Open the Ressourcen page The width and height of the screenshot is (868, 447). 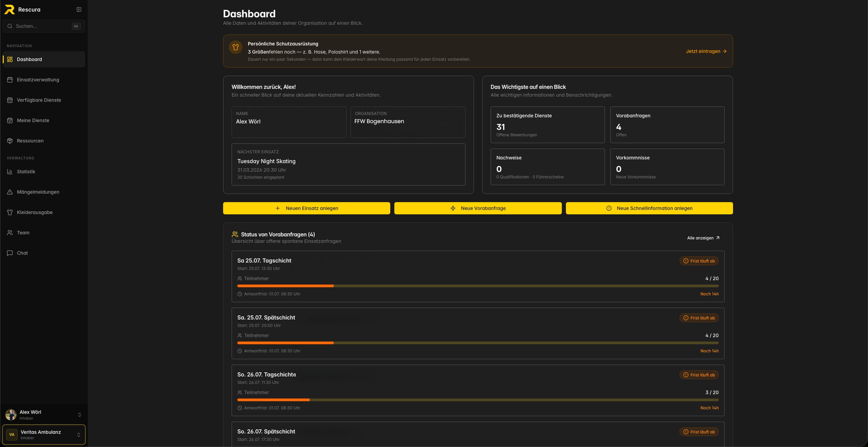pos(44,141)
